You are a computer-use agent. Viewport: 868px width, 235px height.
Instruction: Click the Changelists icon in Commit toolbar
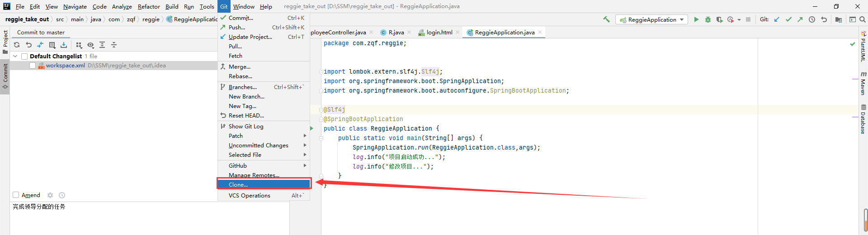point(52,45)
